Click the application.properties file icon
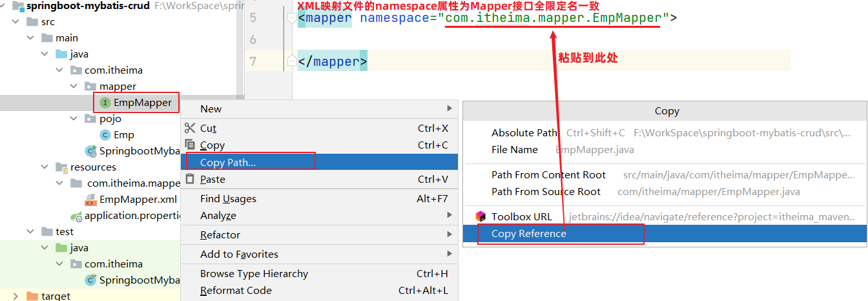Viewport: 868px width, 301px height. (76, 216)
